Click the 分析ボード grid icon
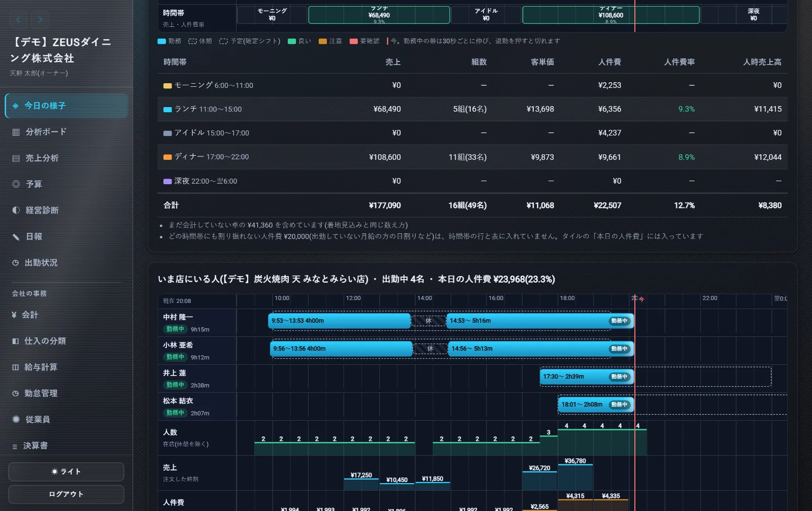Viewport: 812px width, 511px height. pos(16,132)
